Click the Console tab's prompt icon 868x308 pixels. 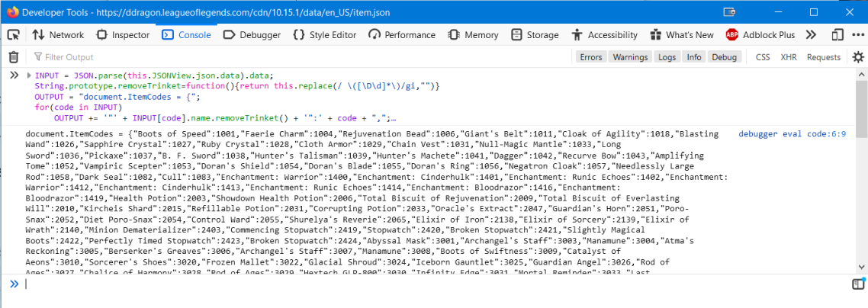pos(168,35)
